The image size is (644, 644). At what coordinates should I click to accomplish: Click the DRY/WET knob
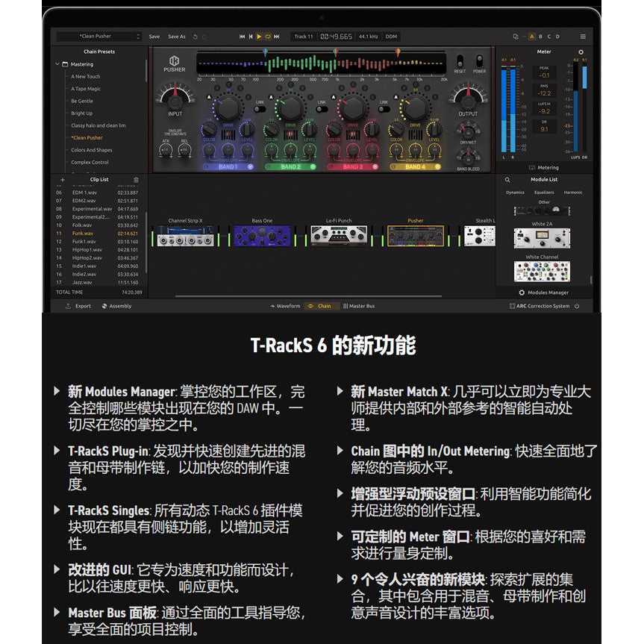pos(468,132)
